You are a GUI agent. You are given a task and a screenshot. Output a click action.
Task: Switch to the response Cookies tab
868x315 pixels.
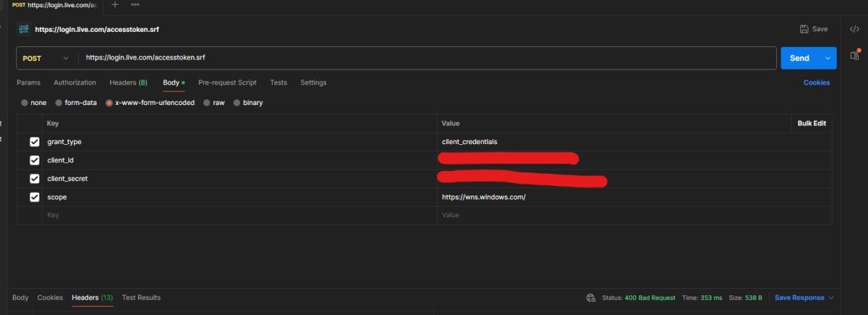click(x=50, y=298)
